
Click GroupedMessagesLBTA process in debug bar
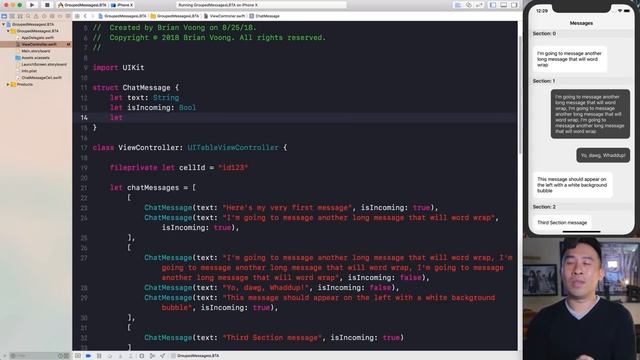196,356
